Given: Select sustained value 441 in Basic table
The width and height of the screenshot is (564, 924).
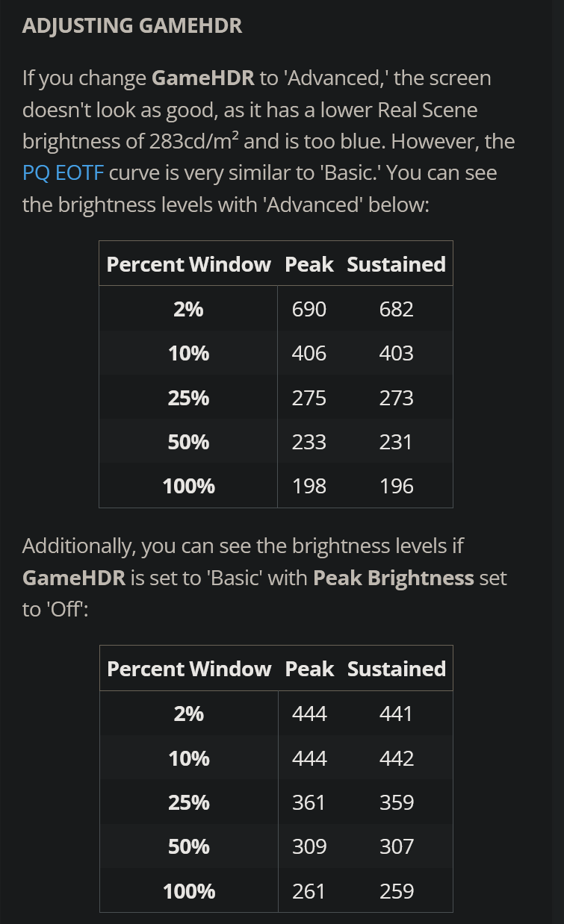Looking at the screenshot, I should (x=396, y=714).
